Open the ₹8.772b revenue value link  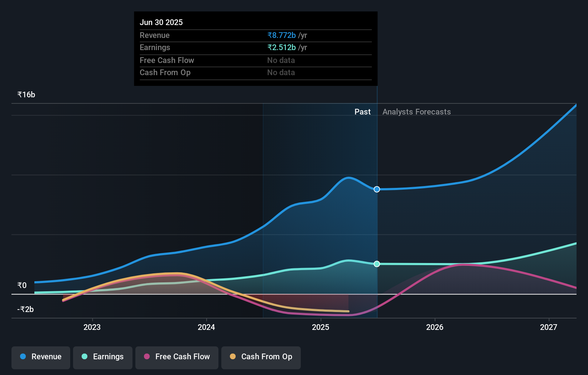pyautogui.click(x=281, y=35)
